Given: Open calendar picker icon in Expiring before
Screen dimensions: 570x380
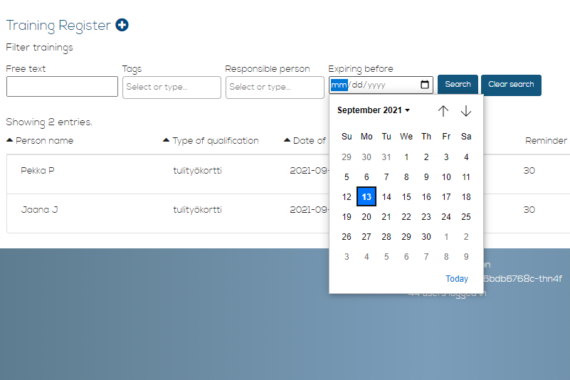Looking at the screenshot, I should (x=425, y=85).
